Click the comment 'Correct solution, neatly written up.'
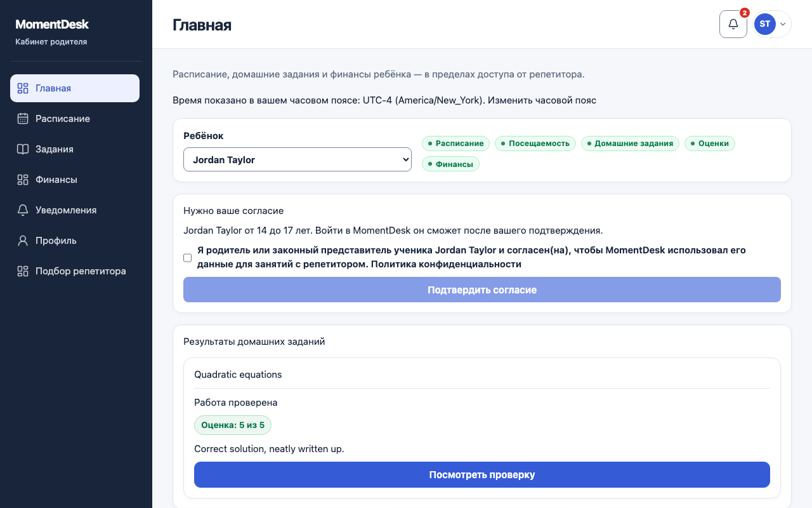The image size is (812, 508). (269, 449)
